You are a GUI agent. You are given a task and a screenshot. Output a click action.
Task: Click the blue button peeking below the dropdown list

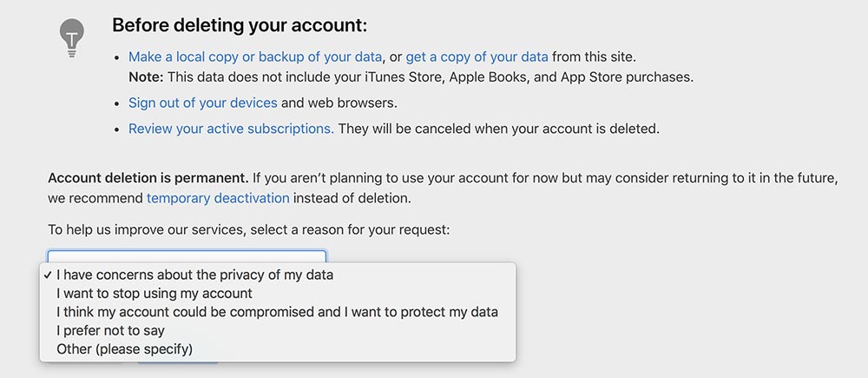tap(178, 363)
